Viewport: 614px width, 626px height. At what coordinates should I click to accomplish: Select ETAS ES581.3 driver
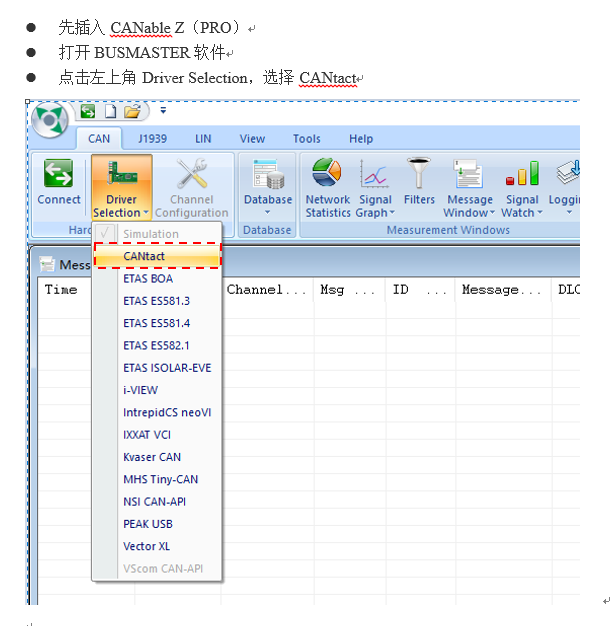[x=157, y=301]
